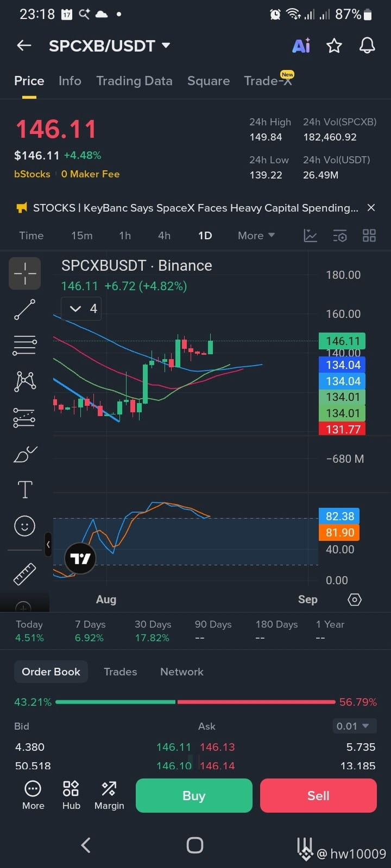Screen dimensions: 391x868
Task: Tap the 24h Vol(USDT) 26.49M value
Action: [x=321, y=175]
